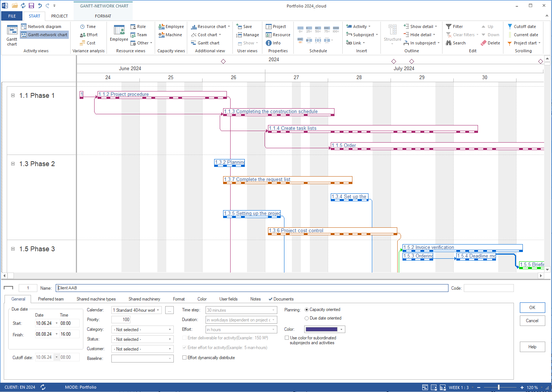Check Use color for subordinated subprojects
The width and height of the screenshot is (552, 392).
(287, 338)
